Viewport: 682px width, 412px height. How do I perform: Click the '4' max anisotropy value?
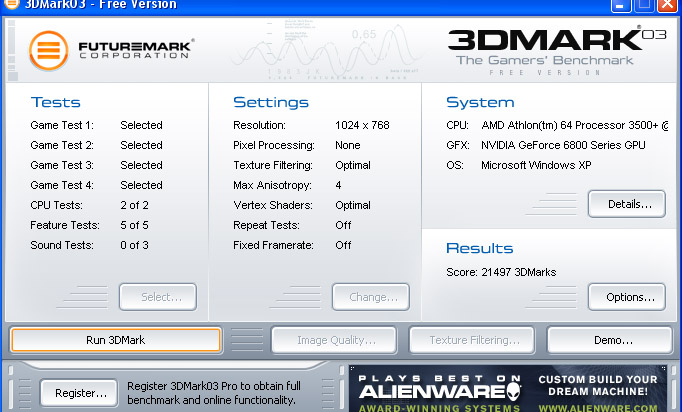click(338, 185)
